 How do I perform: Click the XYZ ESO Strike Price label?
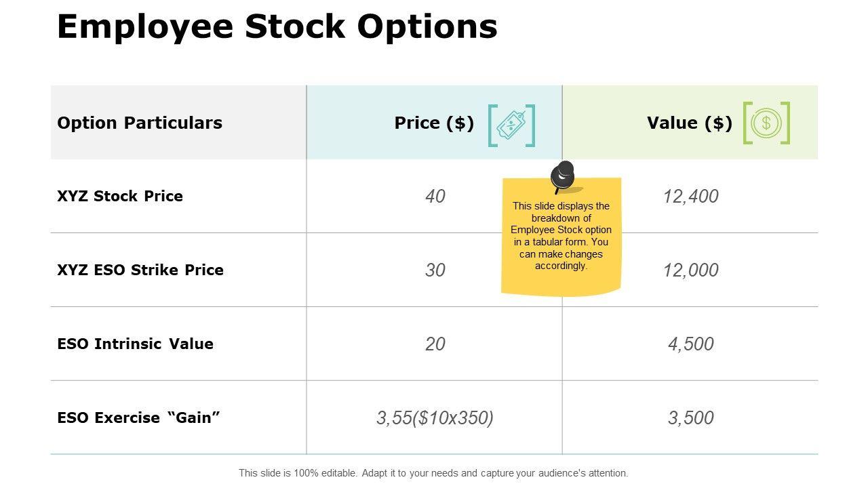(x=140, y=270)
